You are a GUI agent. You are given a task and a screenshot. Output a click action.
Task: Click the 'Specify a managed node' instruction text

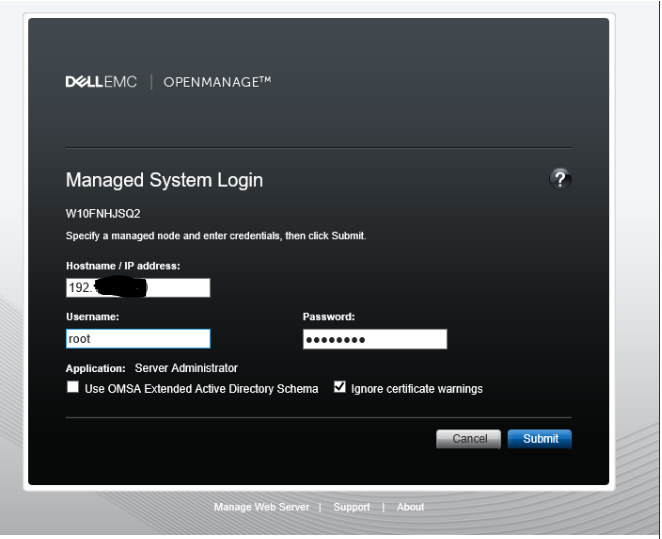216,236
